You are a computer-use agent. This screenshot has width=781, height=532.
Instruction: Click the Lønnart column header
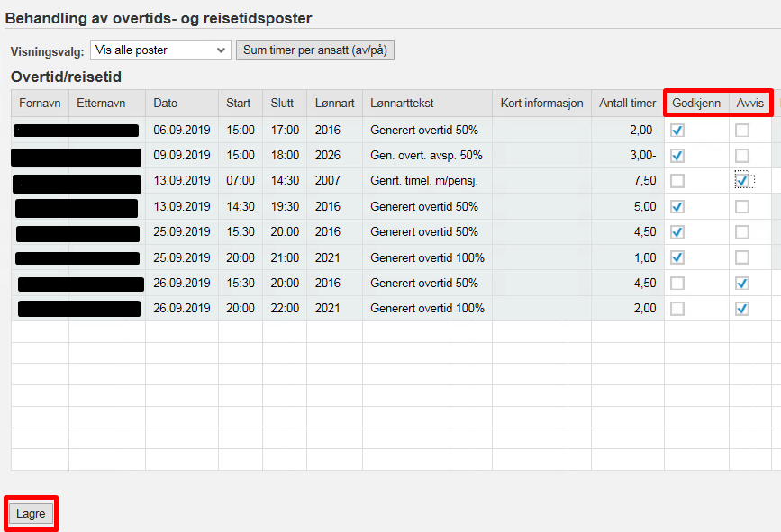pyautogui.click(x=335, y=103)
